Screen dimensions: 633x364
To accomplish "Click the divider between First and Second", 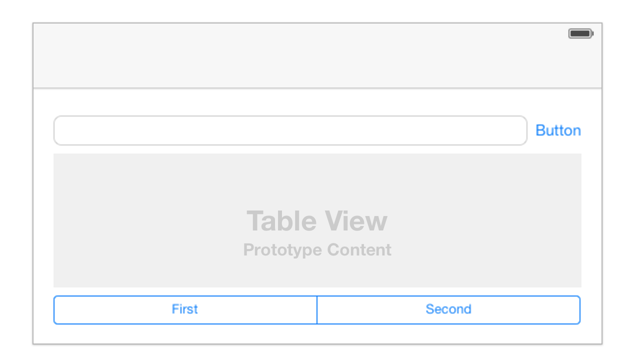I will pos(317,310).
